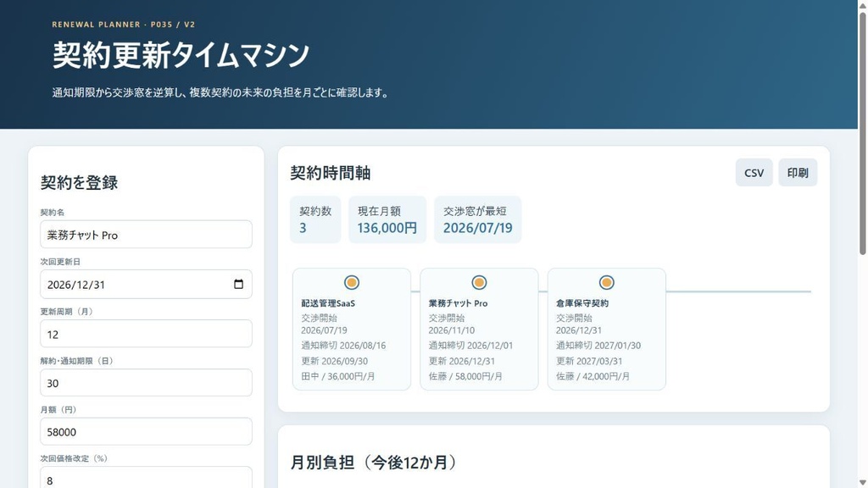Focus the 契約名 input field
868x488 pixels.
coord(146,235)
